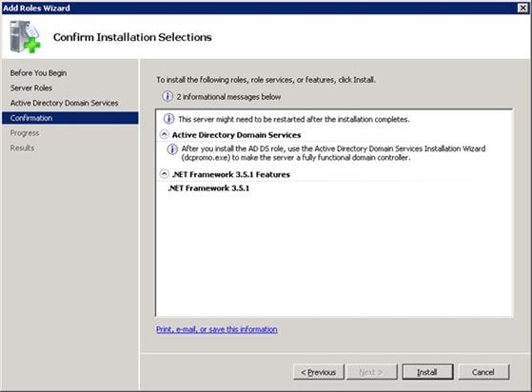Go to the Server Roles step

[x=31, y=88]
